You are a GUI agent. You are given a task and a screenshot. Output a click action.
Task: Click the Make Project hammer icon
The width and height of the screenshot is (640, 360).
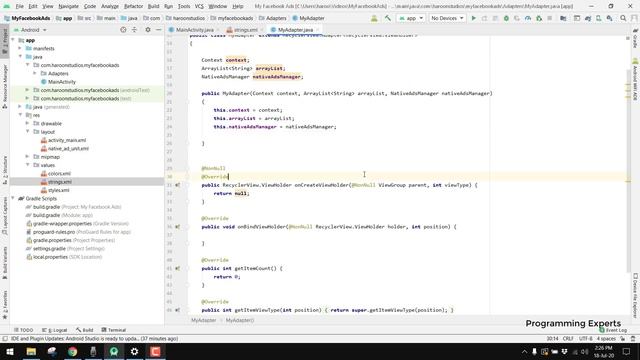tap(387, 18)
